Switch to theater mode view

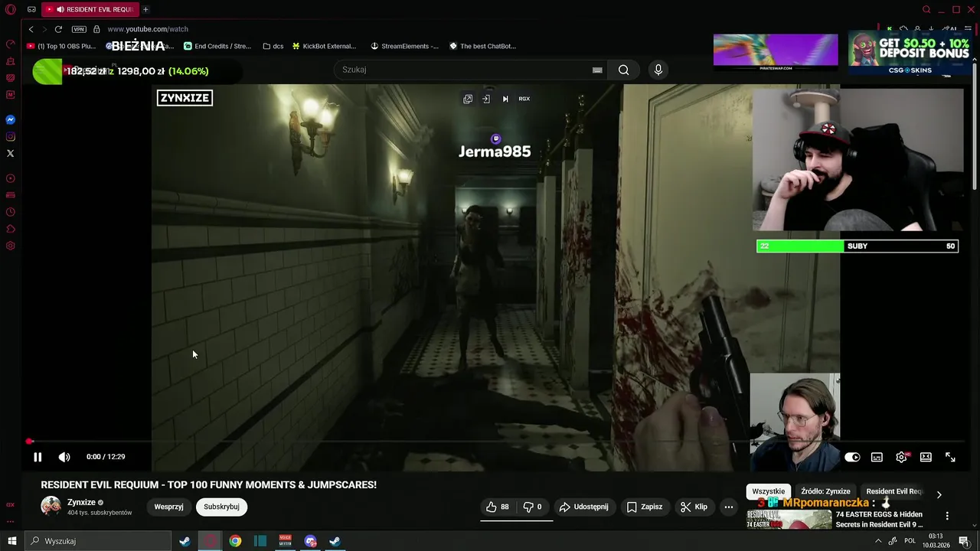click(926, 457)
